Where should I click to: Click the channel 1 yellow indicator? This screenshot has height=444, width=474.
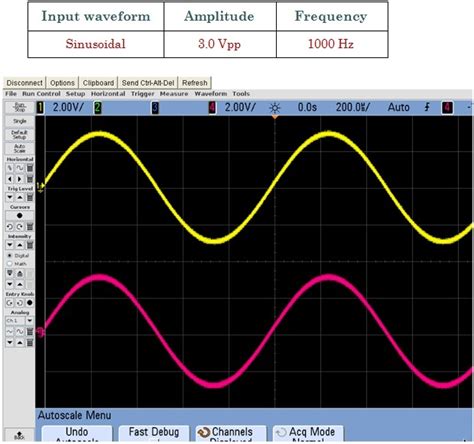[x=40, y=108]
